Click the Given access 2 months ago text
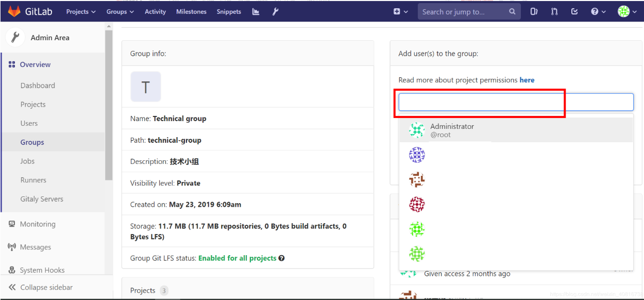Viewport: 644px width, 300px height. point(467,274)
